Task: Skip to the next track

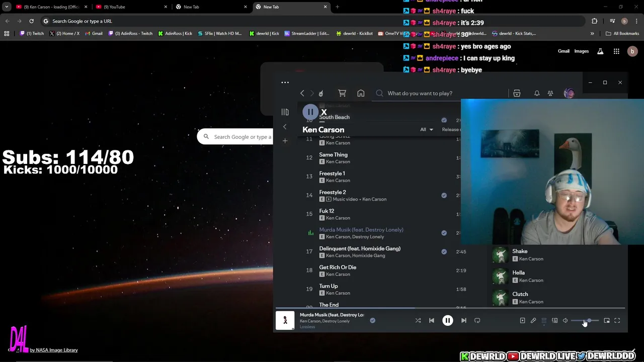Action: [x=464, y=320]
